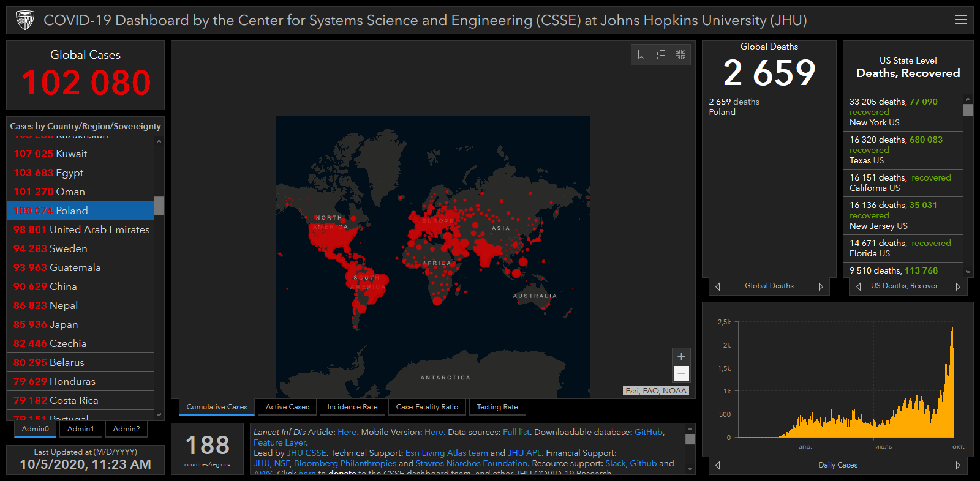
Task: Select highlighted Poland row
Action: pos(80,211)
